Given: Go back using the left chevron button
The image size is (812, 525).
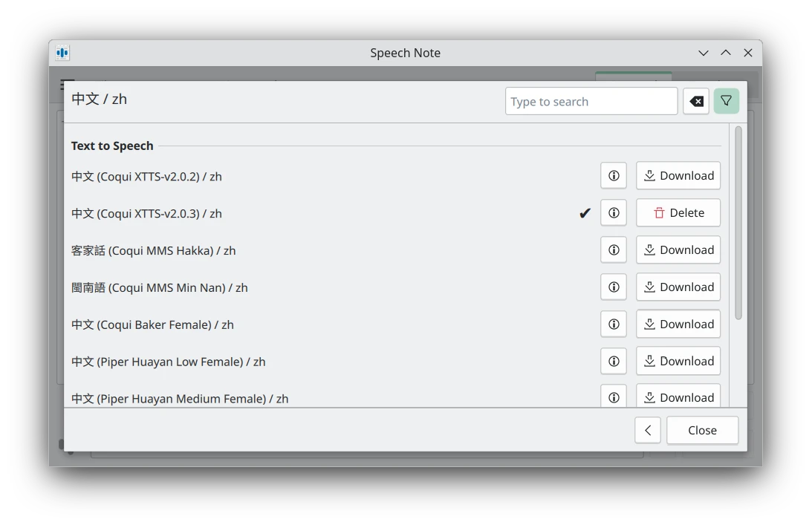Looking at the screenshot, I should click(648, 431).
